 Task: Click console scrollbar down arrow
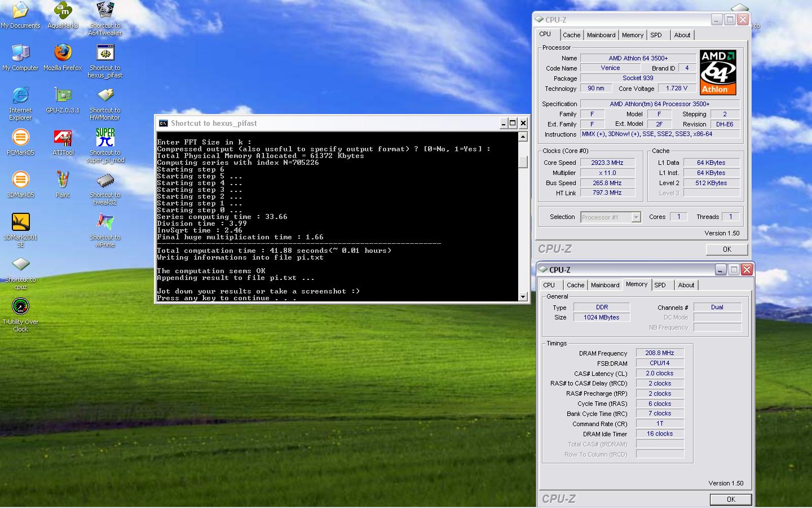point(523,296)
